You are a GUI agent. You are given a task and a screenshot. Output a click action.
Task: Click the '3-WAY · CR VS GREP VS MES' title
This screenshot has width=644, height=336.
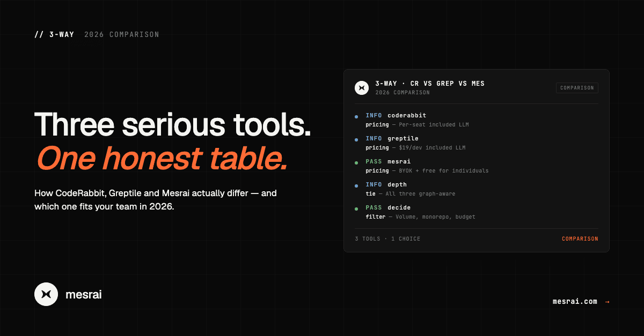click(430, 84)
